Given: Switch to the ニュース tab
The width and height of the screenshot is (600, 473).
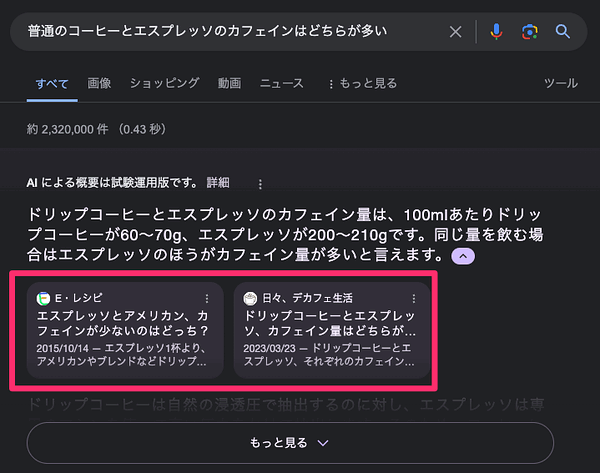Looking at the screenshot, I should coord(282,83).
